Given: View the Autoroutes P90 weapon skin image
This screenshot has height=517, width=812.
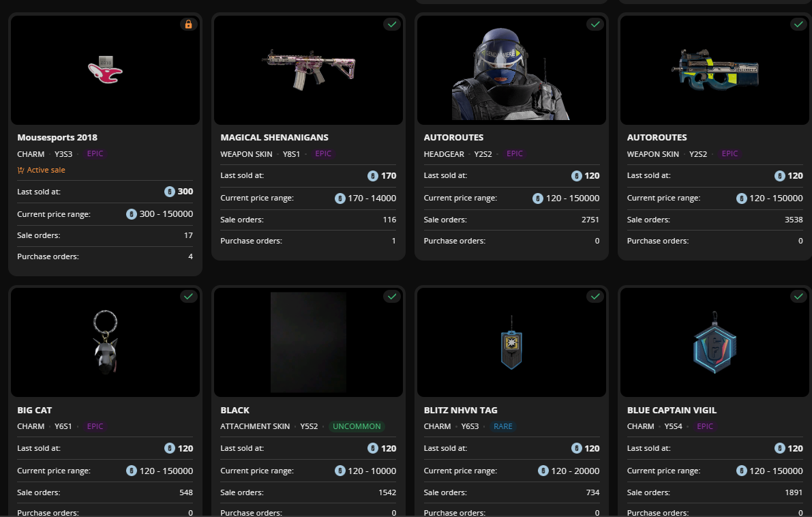Looking at the screenshot, I should (x=715, y=70).
